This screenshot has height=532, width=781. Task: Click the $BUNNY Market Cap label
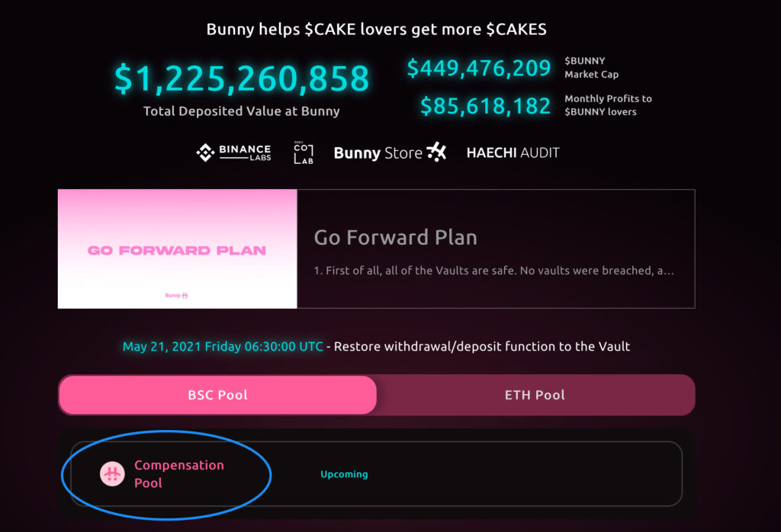pyautogui.click(x=592, y=68)
